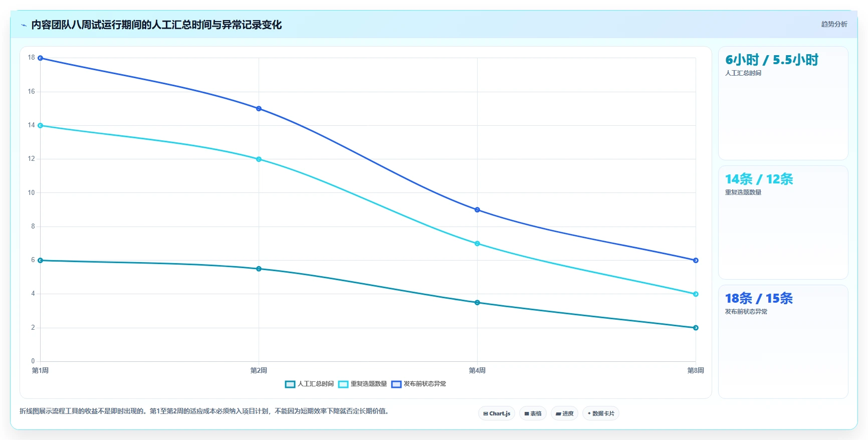The width and height of the screenshot is (868, 440).
Task: Click the star icon in the 数据卡片 chip
Action: click(589, 413)
